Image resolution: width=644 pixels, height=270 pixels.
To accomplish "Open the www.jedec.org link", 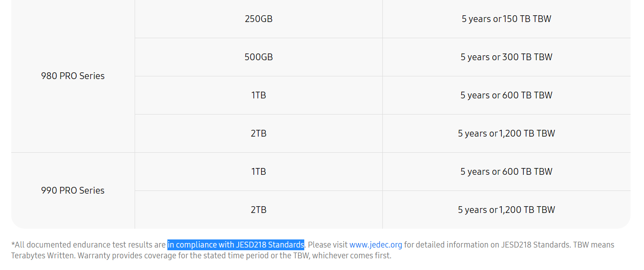I will pos(376,245).
